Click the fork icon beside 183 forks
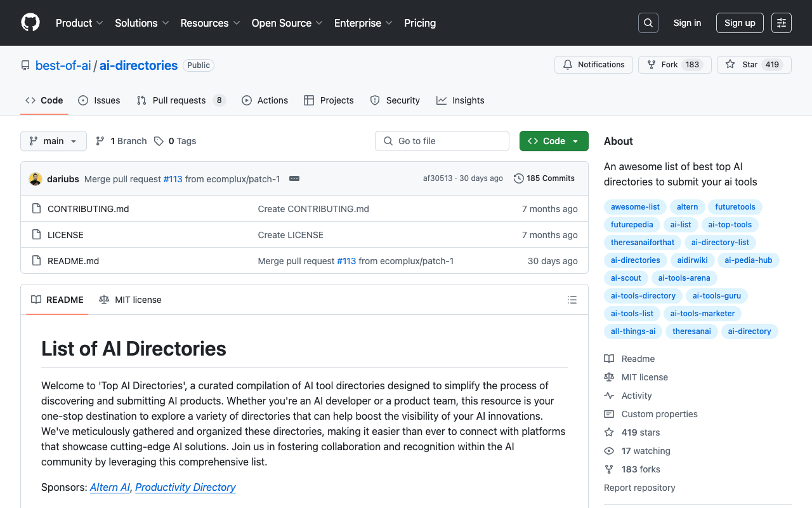Image resolution: width=812 pixels, height=508 pixels. pyautogui.click(x=609, y=469)
